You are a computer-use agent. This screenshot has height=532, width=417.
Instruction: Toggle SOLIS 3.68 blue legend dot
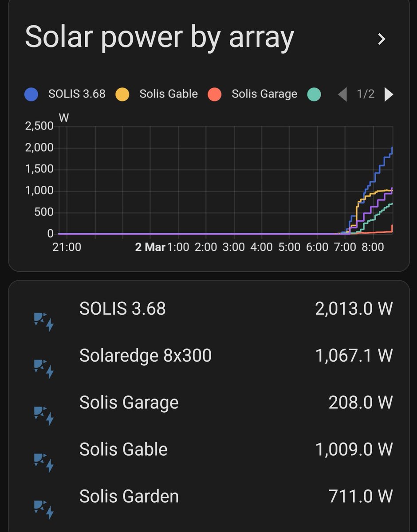click(x=32, y=94)
